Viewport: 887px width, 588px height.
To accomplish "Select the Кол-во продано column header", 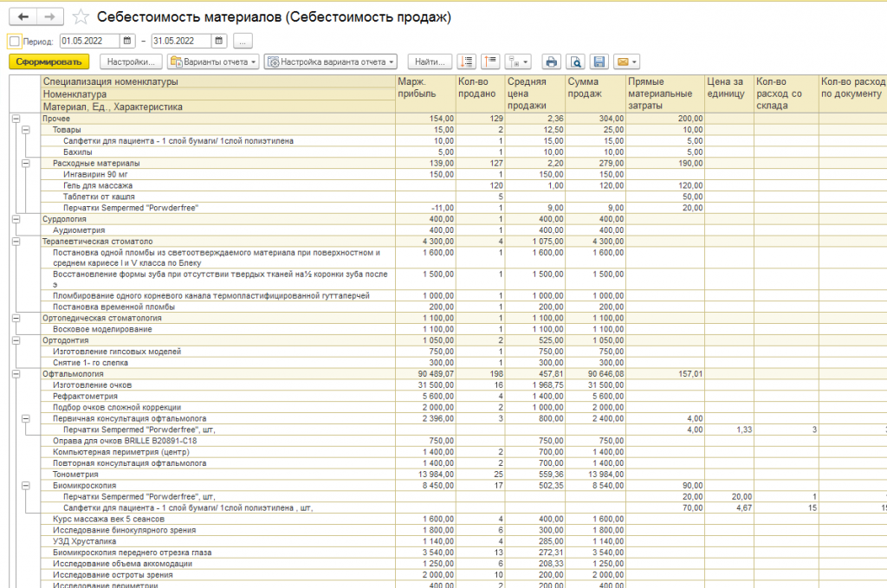I will tap(480, 94).
